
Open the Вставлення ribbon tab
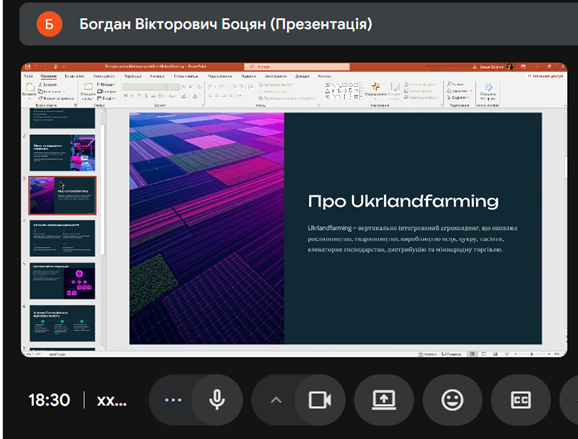click(74, 76)
